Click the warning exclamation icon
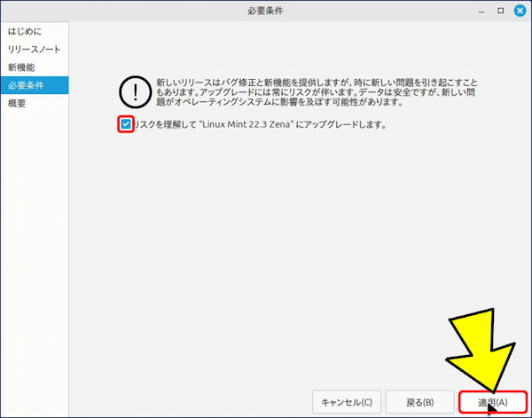 136,92
